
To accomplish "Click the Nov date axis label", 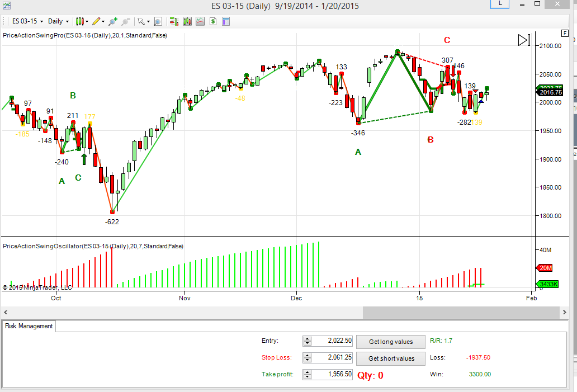I will [185, 298].
